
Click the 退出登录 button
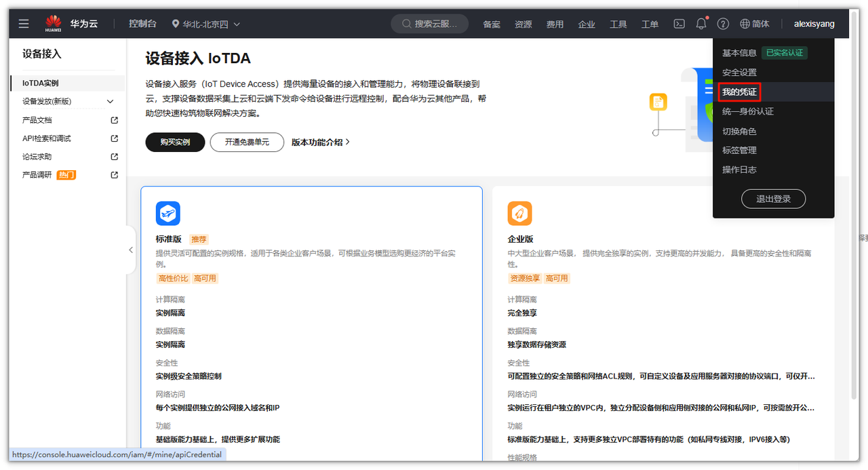(773, 199)
